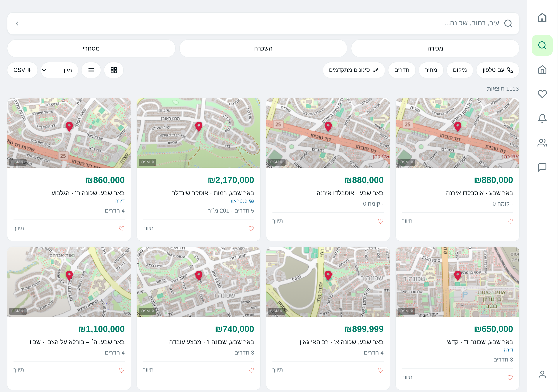Click the back chevron in search bar
Image resolution: width=558 pixels, height=392 pixels.
pyautogui.click(x=17, y=23)
